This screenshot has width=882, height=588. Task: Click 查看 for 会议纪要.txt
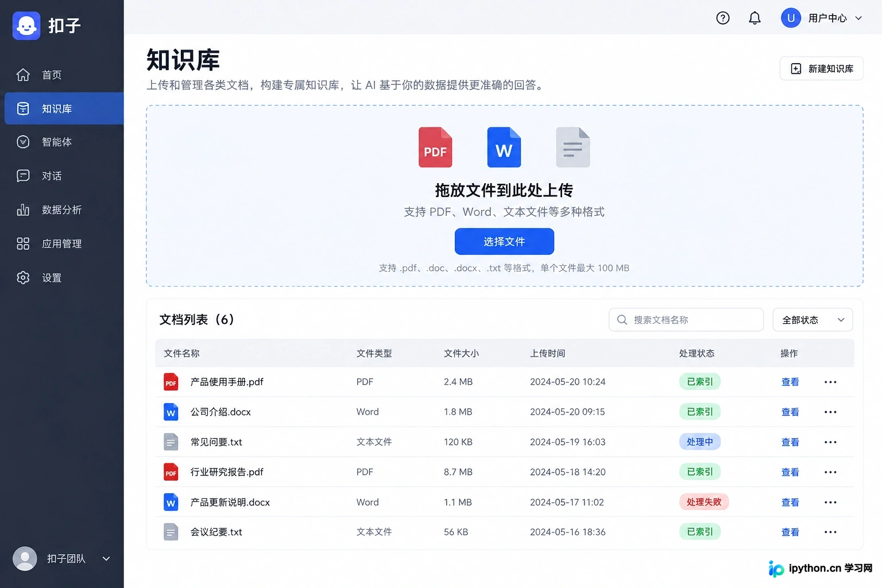[790, 532]
